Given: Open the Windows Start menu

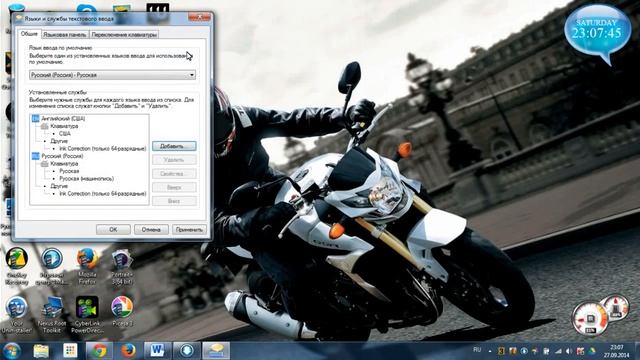Looking at the screenshot, I should (x=11, y=351).
